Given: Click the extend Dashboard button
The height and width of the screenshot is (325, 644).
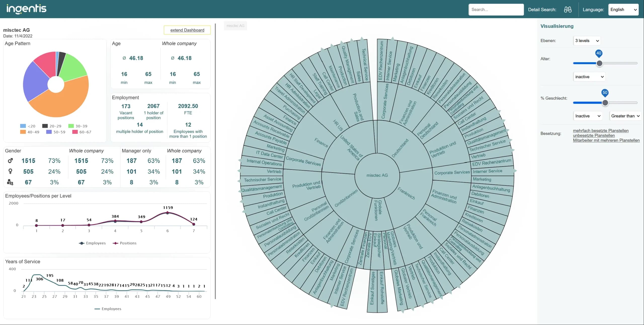Looking at the screenshot, I should [x=187, y=30].
